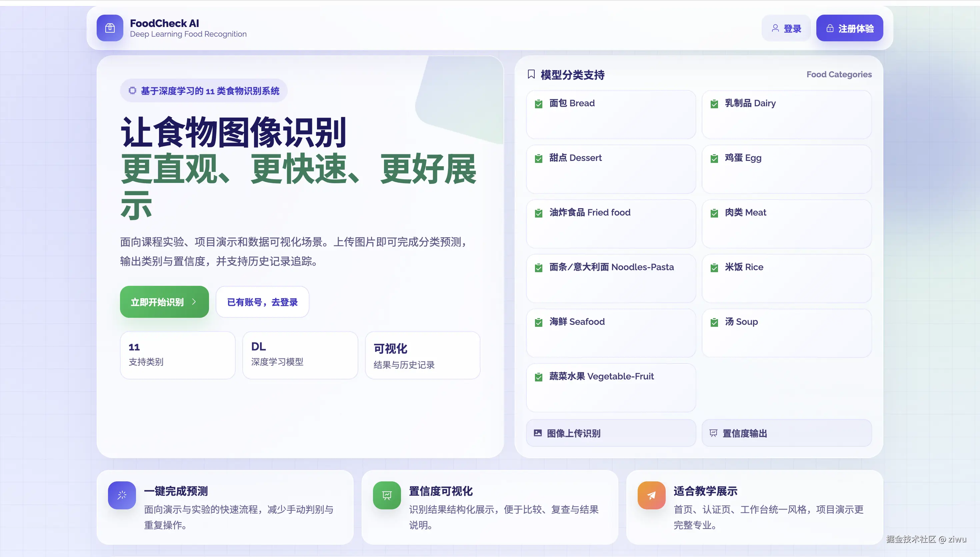Click the 11 支持类别 stat card
The width and height of the screenshot is (980, 557).
tap(178, 355)
